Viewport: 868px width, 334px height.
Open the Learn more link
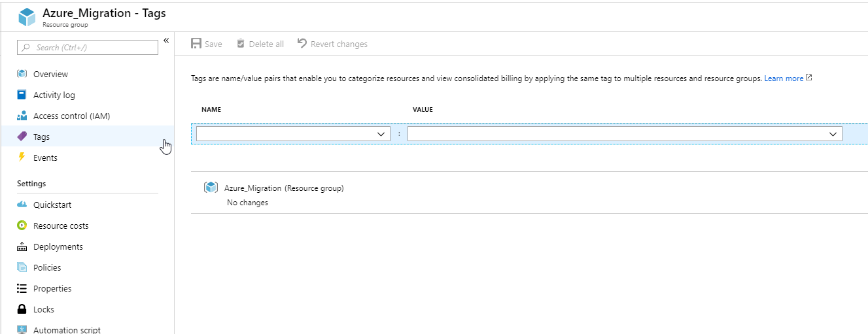[x=784, y=78]
